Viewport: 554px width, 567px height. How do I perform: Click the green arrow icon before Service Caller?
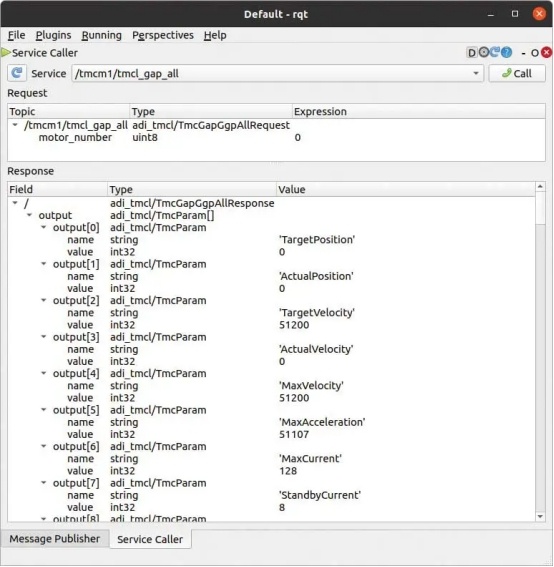[x=6, y=53]
